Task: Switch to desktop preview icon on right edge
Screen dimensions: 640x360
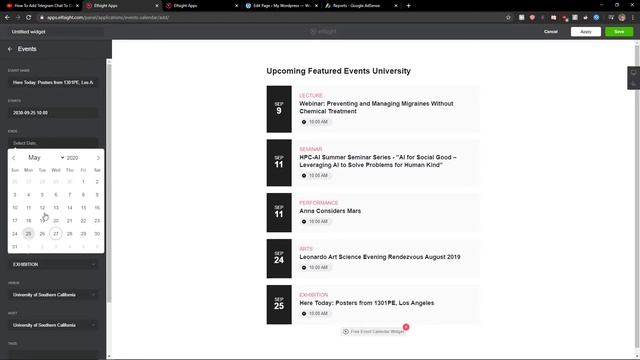Action: [633, 73]
